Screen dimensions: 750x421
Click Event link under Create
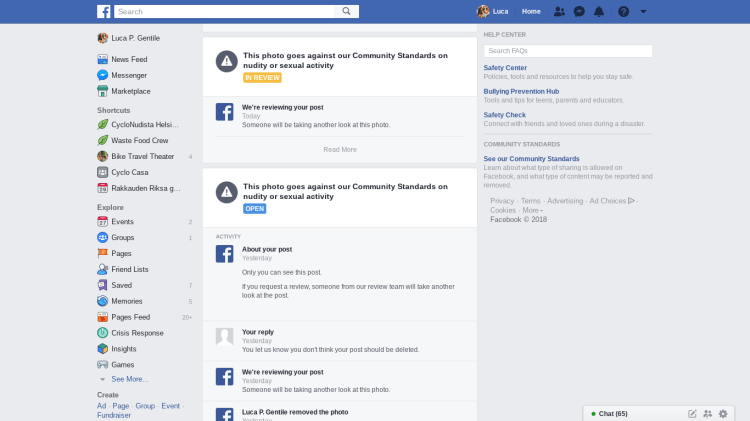point(171,406)
